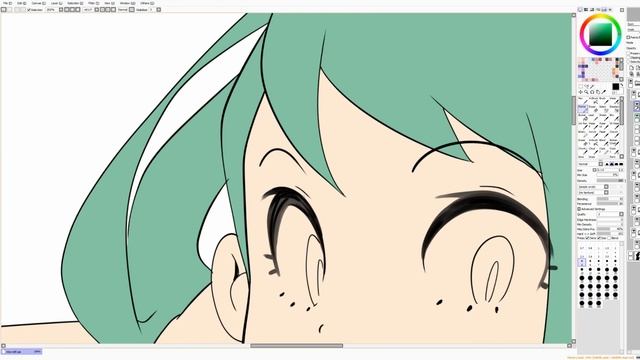Select the Move tool
The height and width of the screenshot is (360, 640).
pyautogui.click(x=580, y=92)
